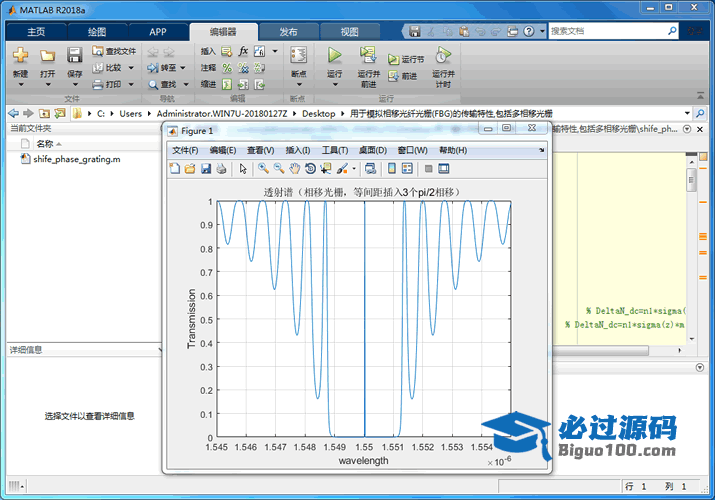
Task: Click the comment percent icon
Action: coord(227,68)
